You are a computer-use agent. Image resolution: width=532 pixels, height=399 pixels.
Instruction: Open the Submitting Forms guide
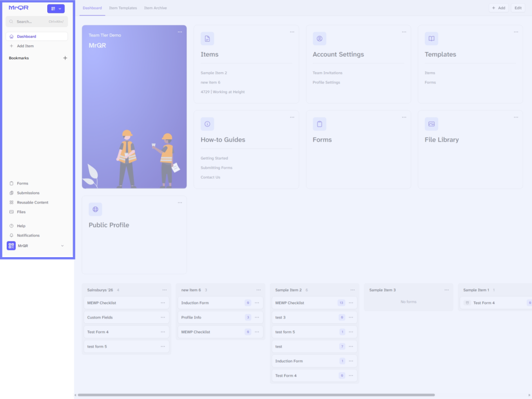(x=217, y=168)
